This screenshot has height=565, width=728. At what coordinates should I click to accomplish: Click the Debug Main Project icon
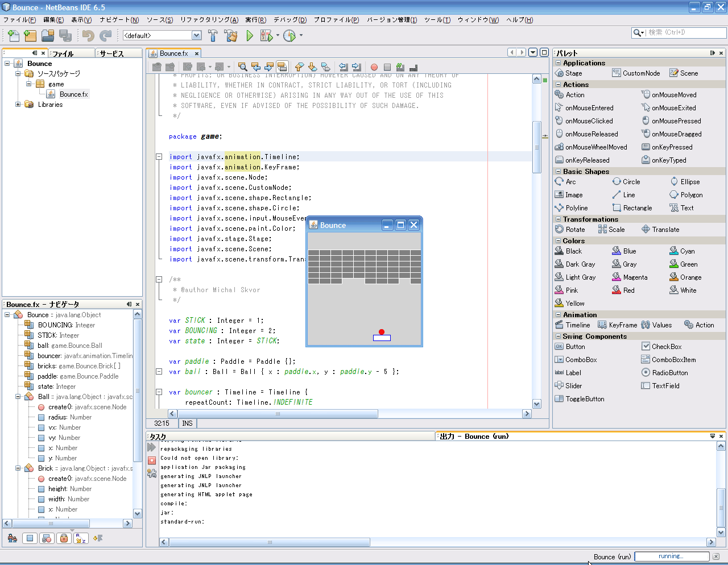[266, 36]
